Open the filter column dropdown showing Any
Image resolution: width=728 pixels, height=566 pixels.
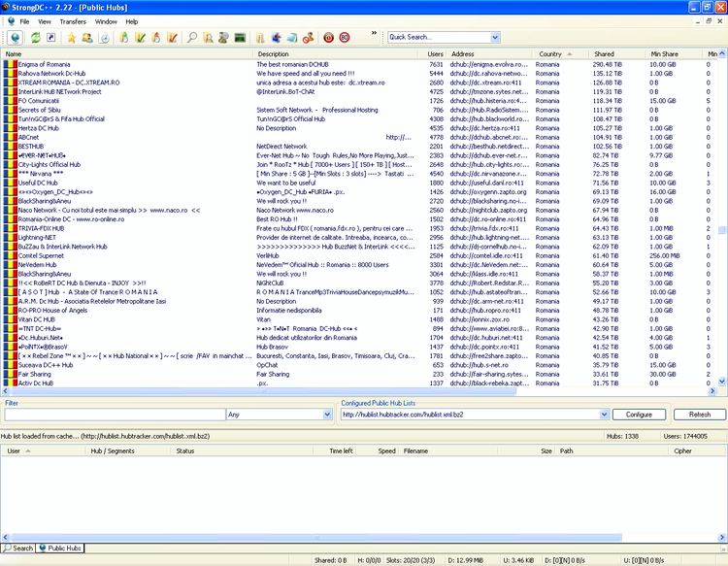pyautogui.click(x=327, y=415)
